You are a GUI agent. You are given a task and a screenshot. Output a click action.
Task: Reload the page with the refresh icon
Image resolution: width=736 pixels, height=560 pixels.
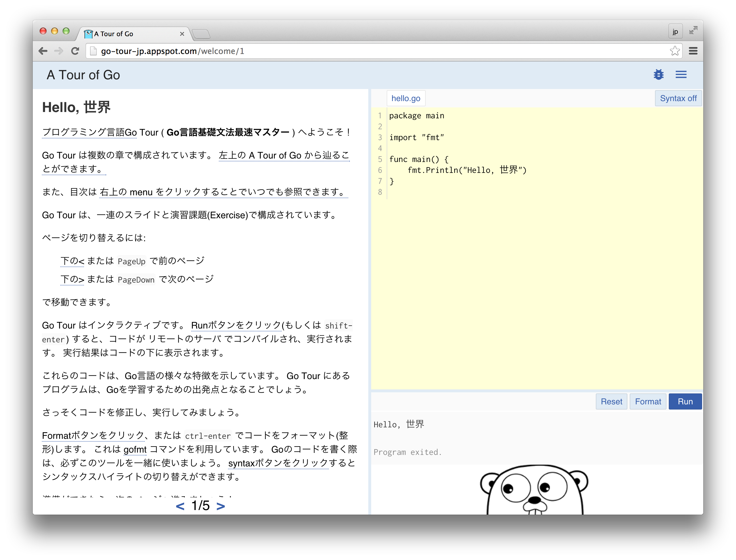[x=75, y=51]
